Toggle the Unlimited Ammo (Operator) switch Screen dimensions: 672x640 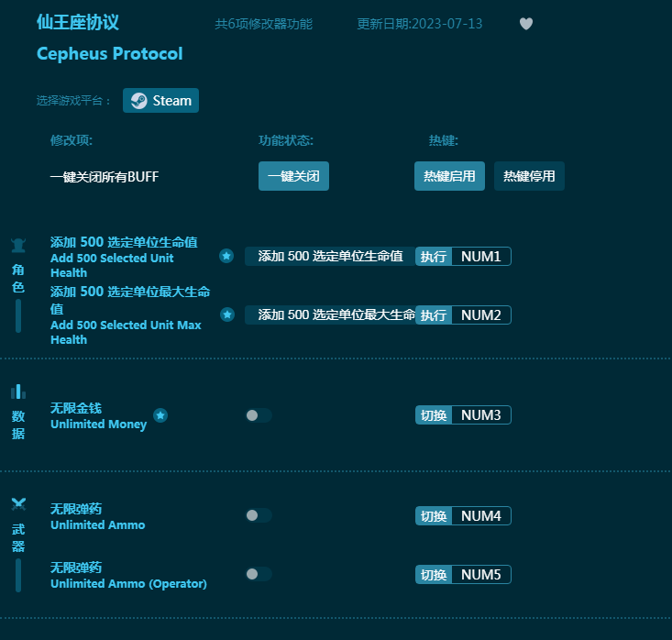click(x=259, y=574)
